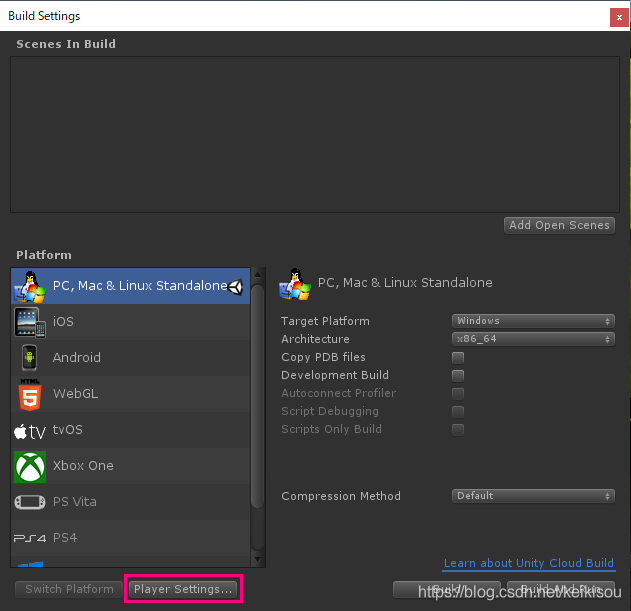Select the PS4 platform row
This screenshot has width=631, height=611.
coord(130,538)
